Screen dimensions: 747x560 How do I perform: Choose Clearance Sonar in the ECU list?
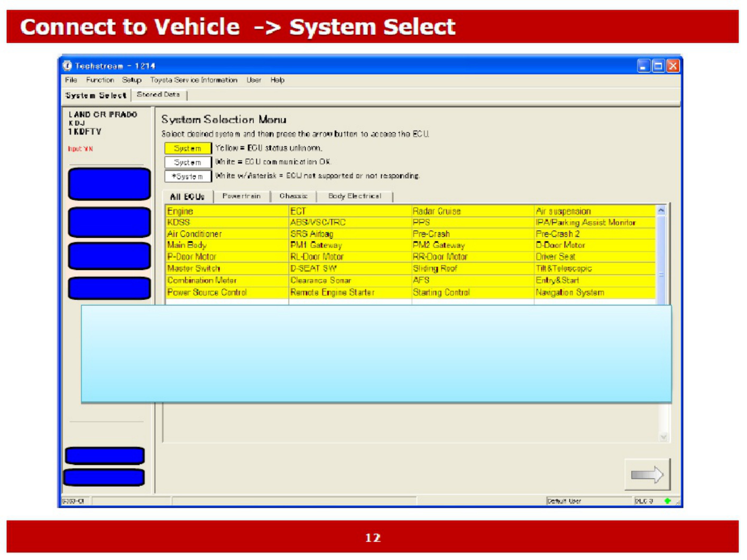click(x=350, y=281)
